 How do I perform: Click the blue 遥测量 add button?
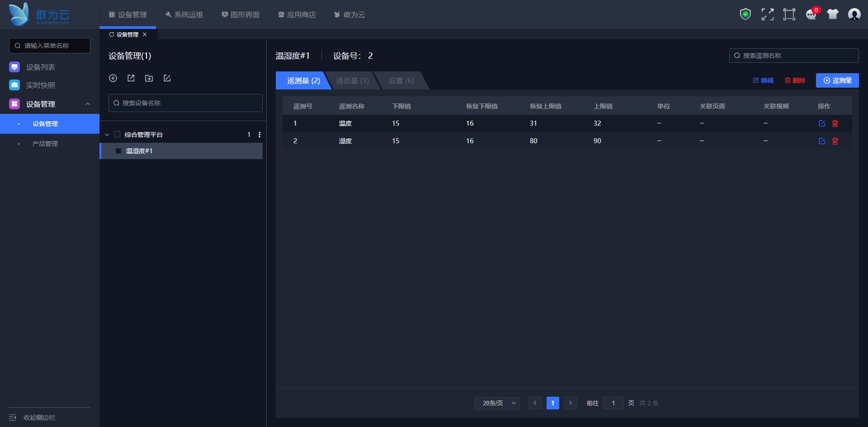pyautogui.click(x=837, y=80)
